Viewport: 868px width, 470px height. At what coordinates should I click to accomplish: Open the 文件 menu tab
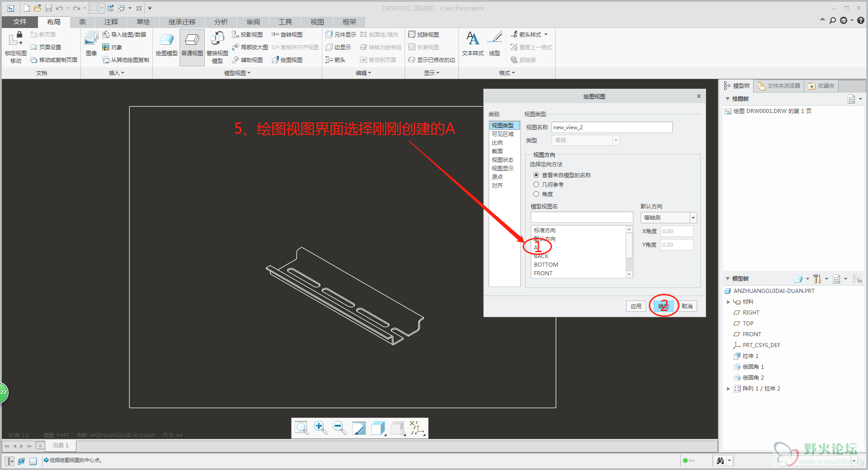click(x=20, y=22)
